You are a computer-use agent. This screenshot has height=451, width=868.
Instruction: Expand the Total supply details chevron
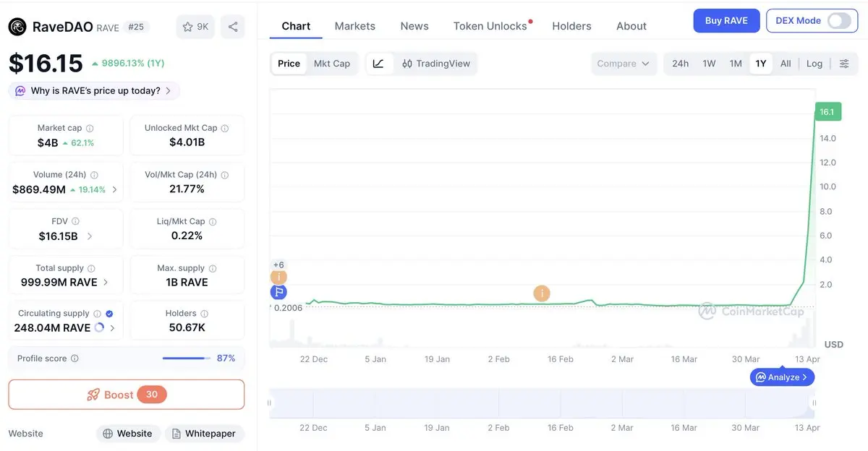(x=106, y=283)
